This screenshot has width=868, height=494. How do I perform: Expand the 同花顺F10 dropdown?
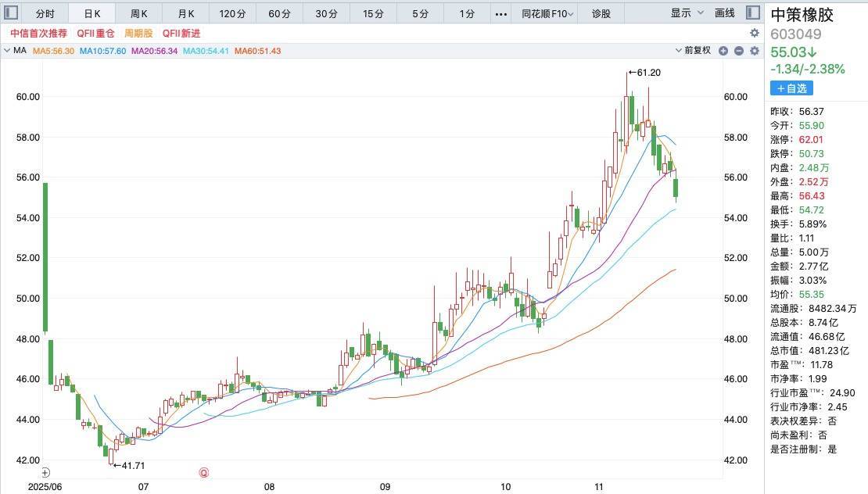548,13
